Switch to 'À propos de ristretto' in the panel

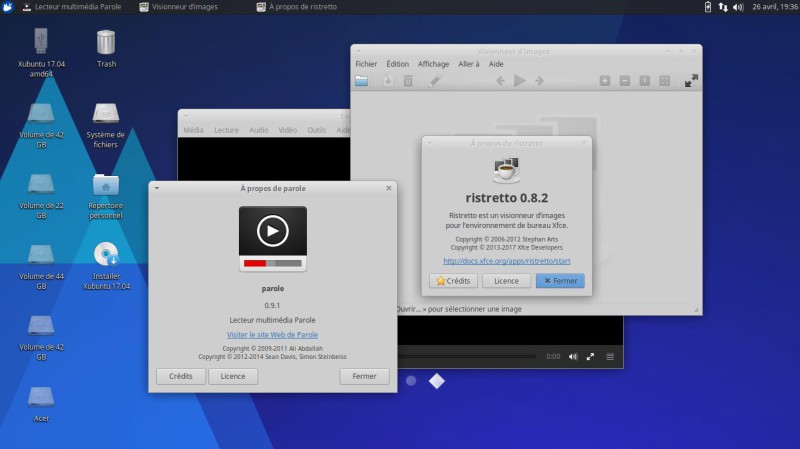coord(296,7)
